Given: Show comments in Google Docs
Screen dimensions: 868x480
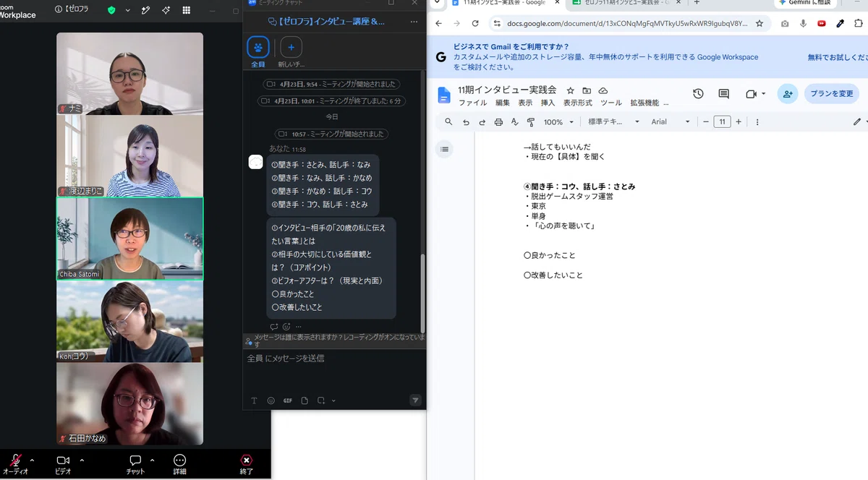Looking at the screenshot, I should [x=723, y=94].
